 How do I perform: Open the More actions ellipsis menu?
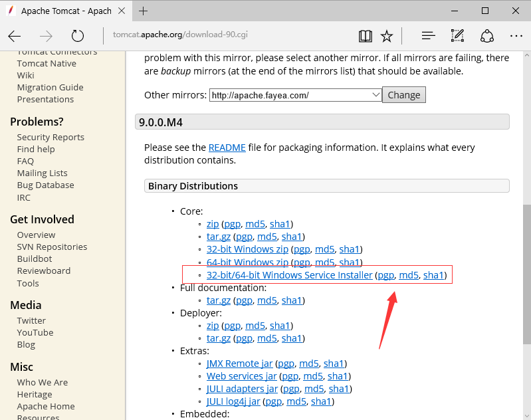click(x=516, y=36)
